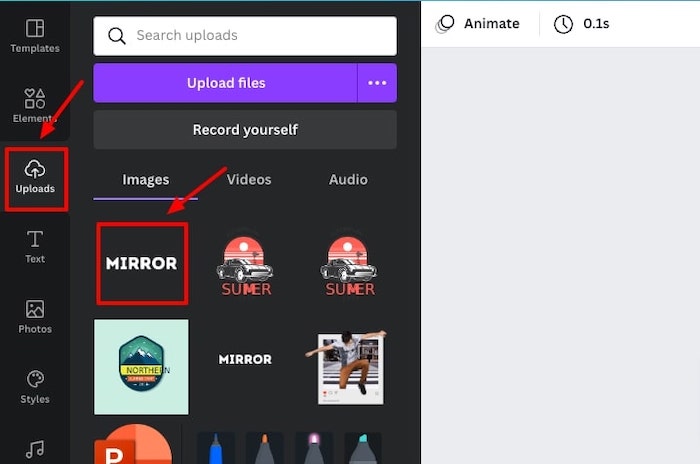The width and height of the screenshot is (700, 464).
Task: Select the Northern mountain badge thumbnail
Action: point(141,367)
